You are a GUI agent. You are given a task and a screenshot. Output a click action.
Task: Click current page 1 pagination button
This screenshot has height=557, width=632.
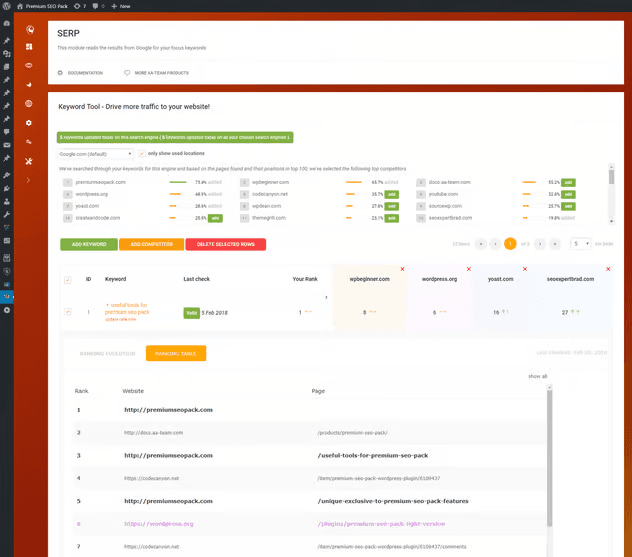pyautogui.click(x=510, y=244)
